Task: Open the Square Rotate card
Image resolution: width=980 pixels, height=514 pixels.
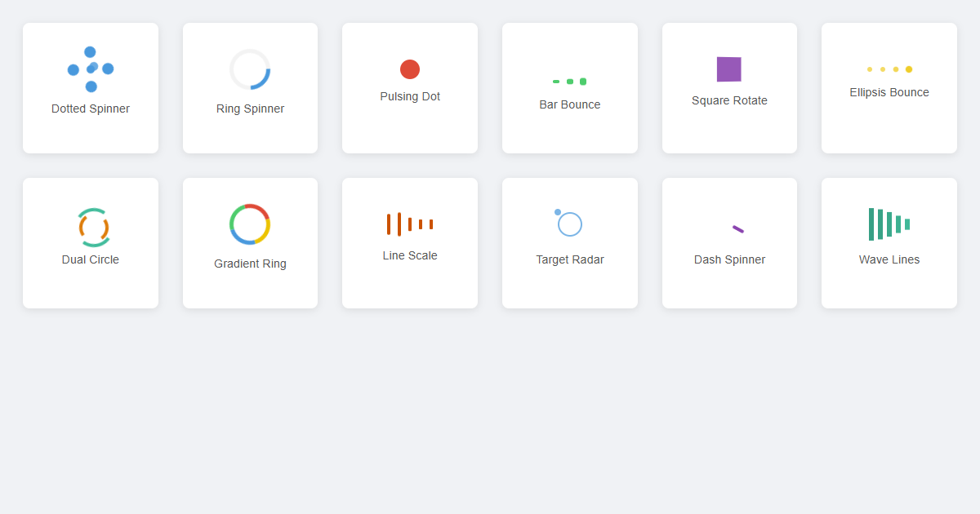Action: pos(729,87)
